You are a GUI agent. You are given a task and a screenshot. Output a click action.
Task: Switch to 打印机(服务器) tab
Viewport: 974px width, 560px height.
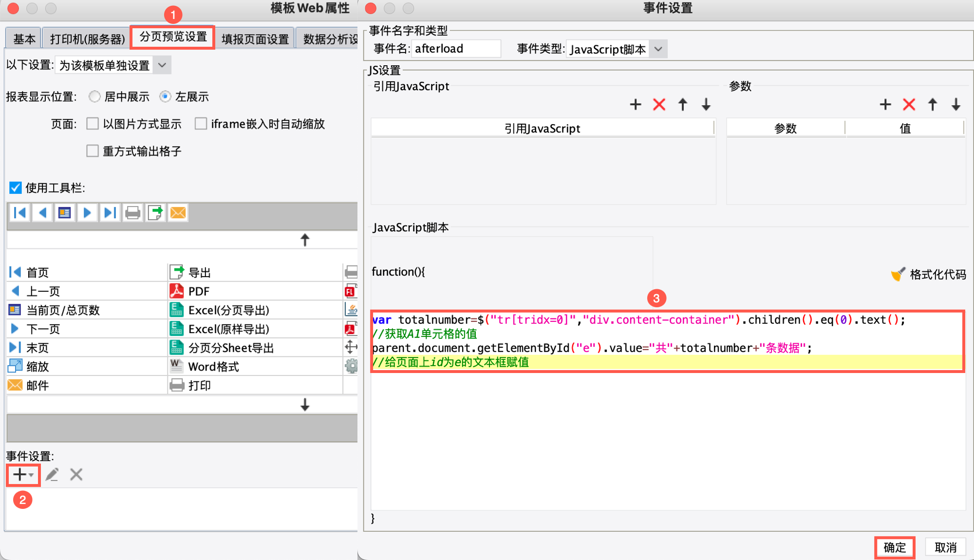(x=87, y=39)
